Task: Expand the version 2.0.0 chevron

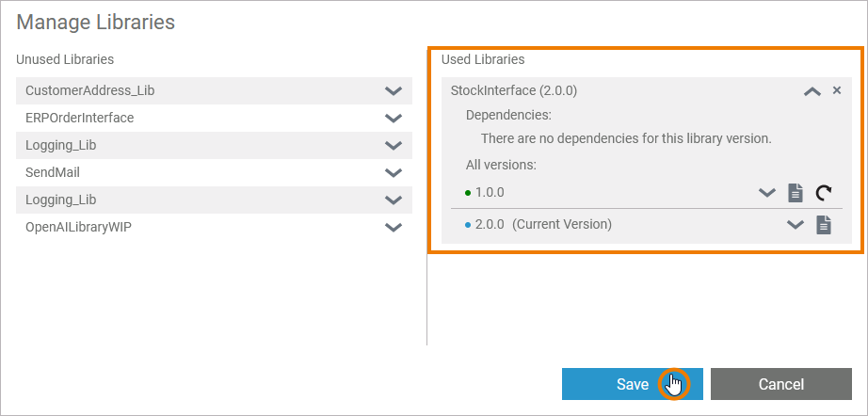Action: pyautogui.click(x=796, y=225)
